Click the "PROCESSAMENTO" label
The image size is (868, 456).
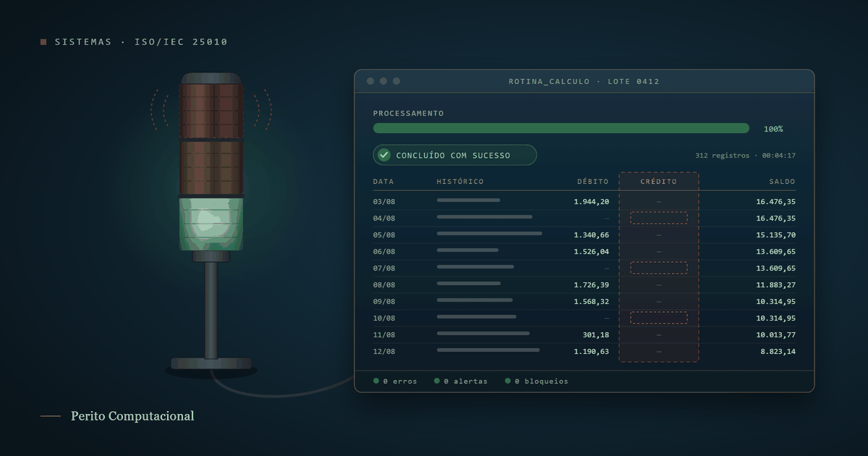pyautogui.click(x=409, y=114)
